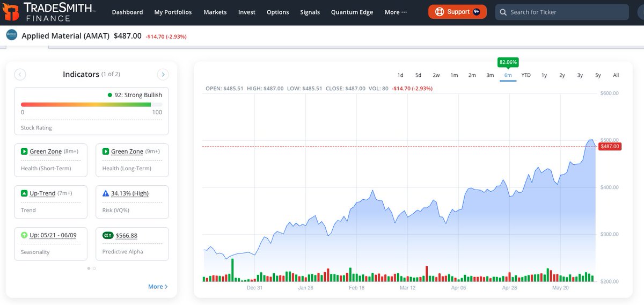
Task: Click the $566.88 Predictive Alpha link
Action: tap(127, 235)
